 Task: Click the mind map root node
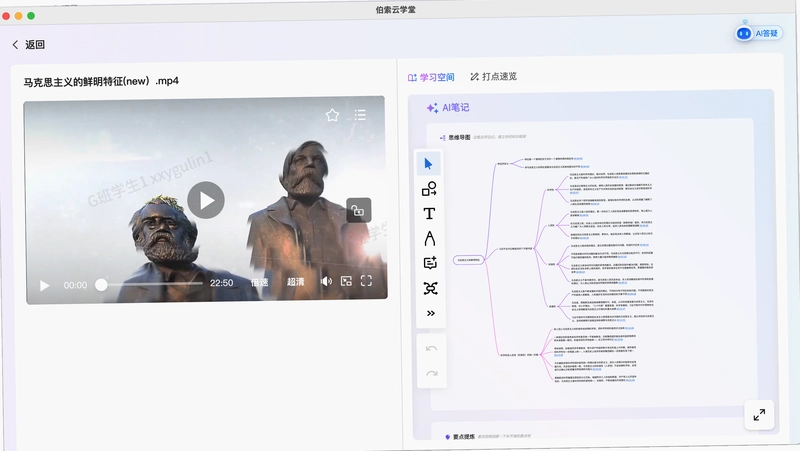point(468,260)
